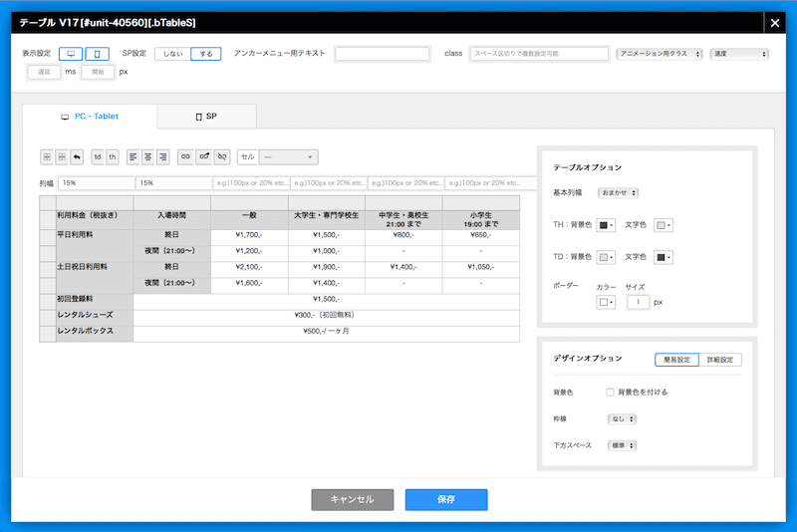The image size is (797, 532).
Task: Focus the ボーダー サイズ input field
Action: pos(638,302)
